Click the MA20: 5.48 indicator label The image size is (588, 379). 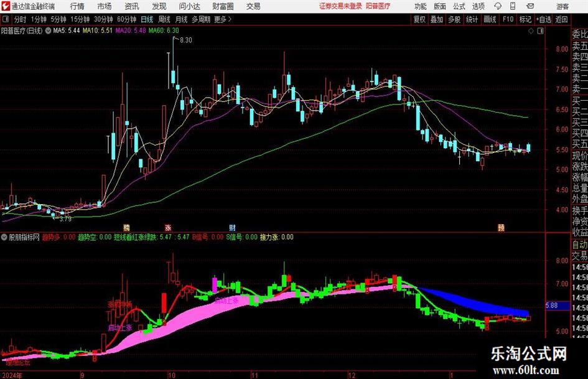pyautogui.click(x=130, y=30)
